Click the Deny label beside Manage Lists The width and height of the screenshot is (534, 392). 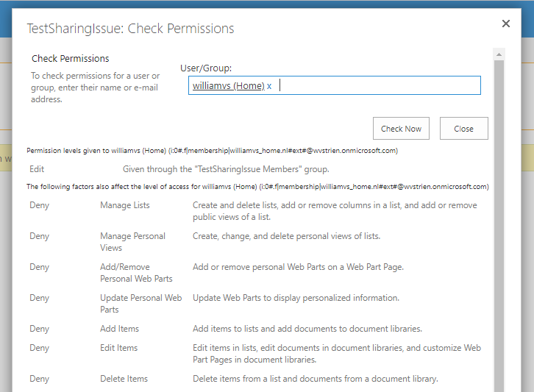(x=40, y=205)
